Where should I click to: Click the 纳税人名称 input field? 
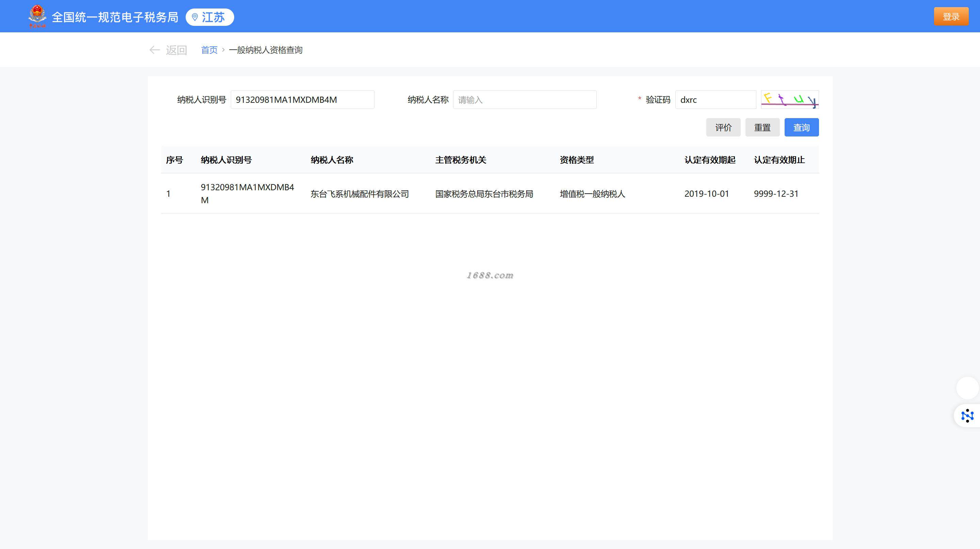pos(524,100)
